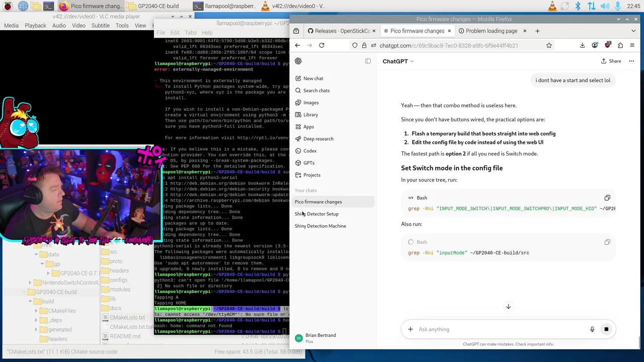Open the Firefox account icon
The height and width of the screenshot is (362, 644).
coord(595,45)
